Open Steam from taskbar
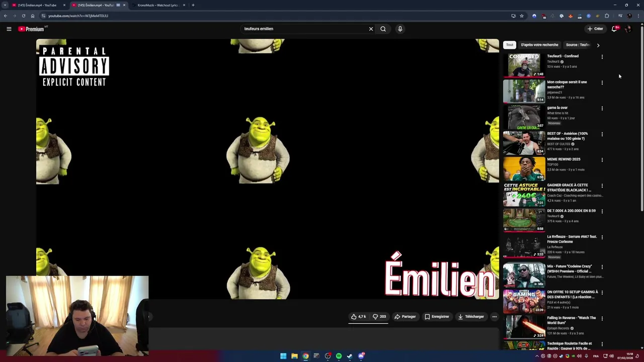 (x=350, y=356)
